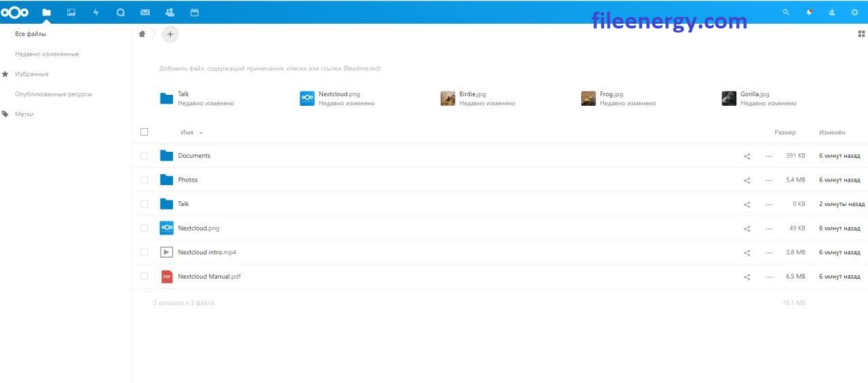
Task: Tick the checkbox for Photos folder
Action: pos(144,180)
